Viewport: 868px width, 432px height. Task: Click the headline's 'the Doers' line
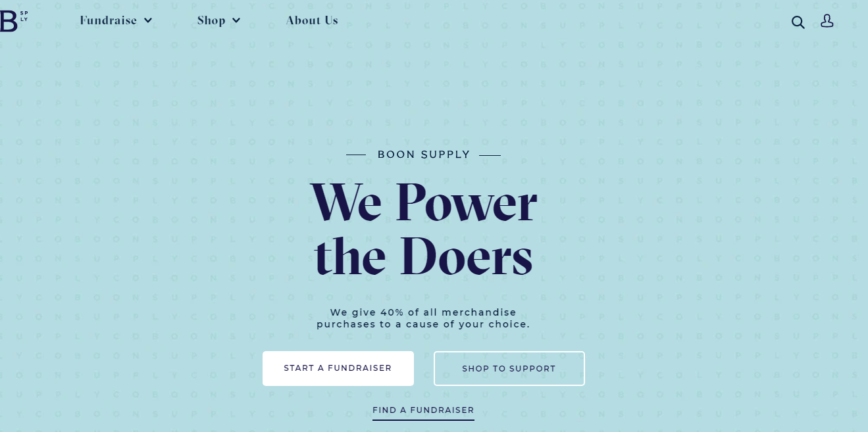click(423, 255)
